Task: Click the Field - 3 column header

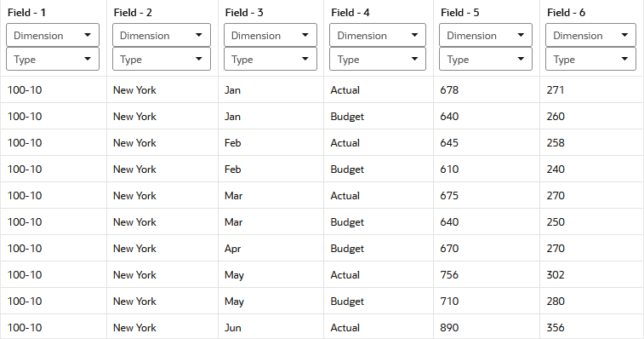Action: pos(244,13)
